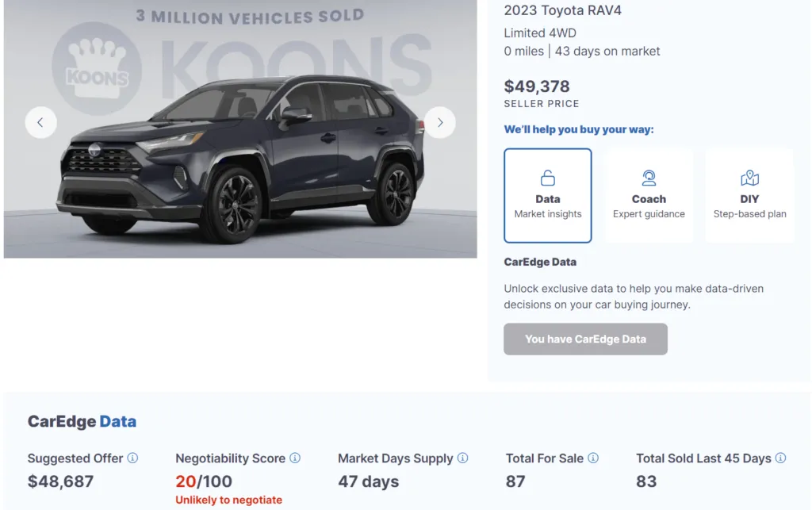Go back to the previous vehicle photo
This screenshot has height=510, width=812.
pos(40,122)
